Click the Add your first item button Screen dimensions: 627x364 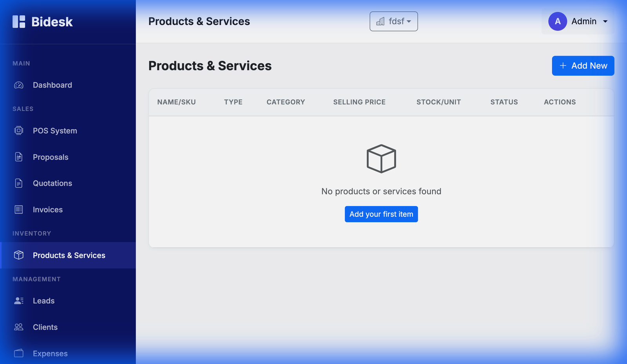pyautogui.click(x=381, y=214)
